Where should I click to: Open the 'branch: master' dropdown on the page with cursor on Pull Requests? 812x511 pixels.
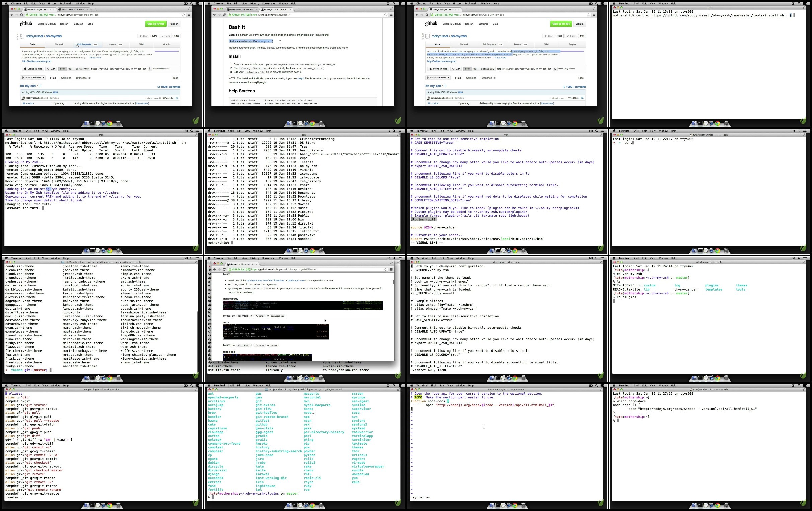pos(33,78)
